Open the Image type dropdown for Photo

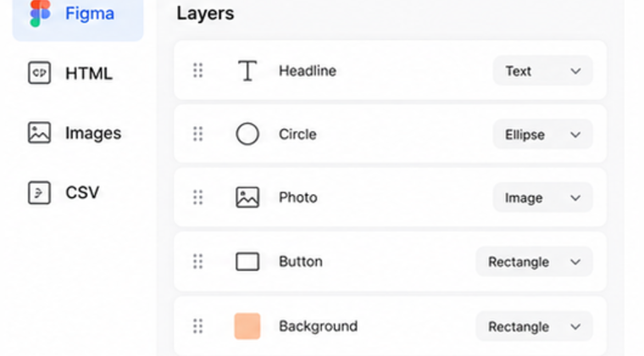pyautogui.click(x=542, y=197)
